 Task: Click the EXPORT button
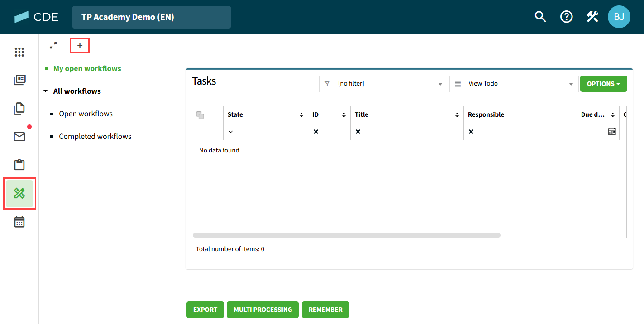[205, 310]
